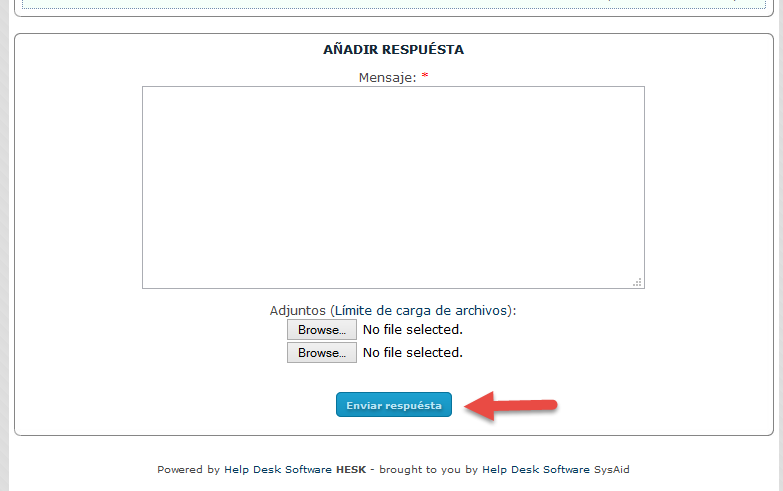Screen dimensions: 783x491
Task: Click inside the Mensaje text area
Action: click(x=393, y=187)
